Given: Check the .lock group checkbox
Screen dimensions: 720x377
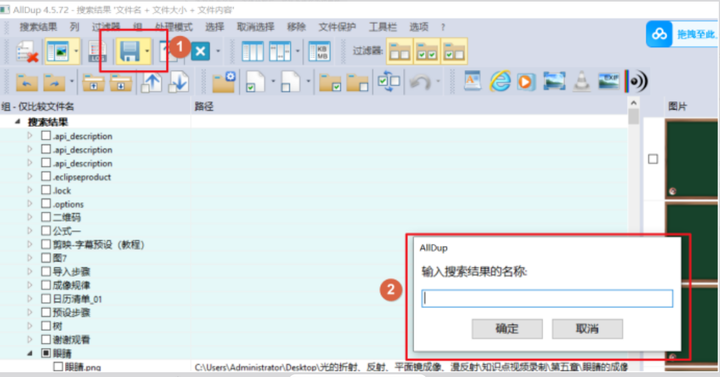Looking at the screenshot, I should (x=46, y=190).
